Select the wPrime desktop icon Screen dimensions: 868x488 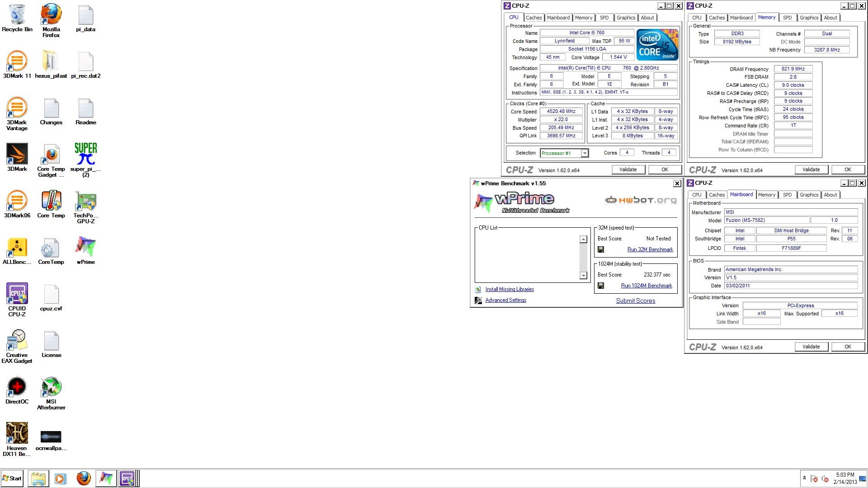point(85,251)
